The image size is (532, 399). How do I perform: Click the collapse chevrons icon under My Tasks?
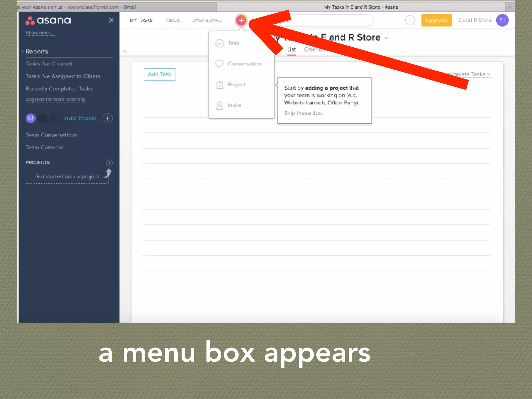point(125,51)
